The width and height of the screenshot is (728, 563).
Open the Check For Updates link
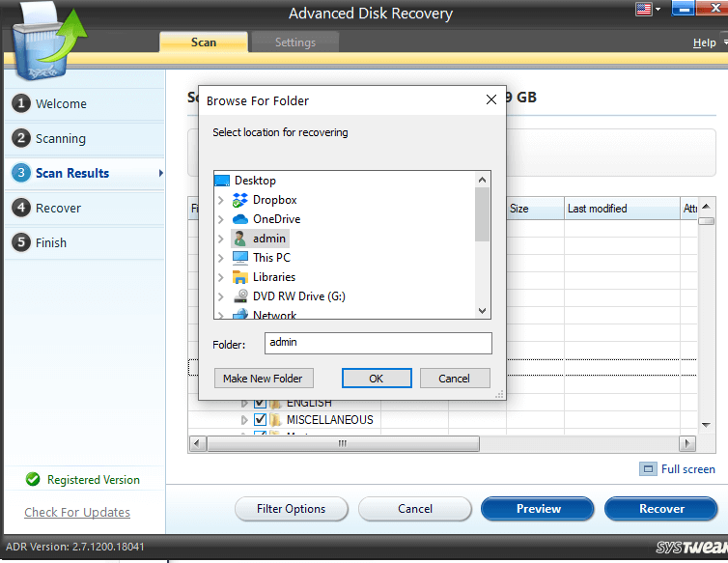tap(77, 512)
